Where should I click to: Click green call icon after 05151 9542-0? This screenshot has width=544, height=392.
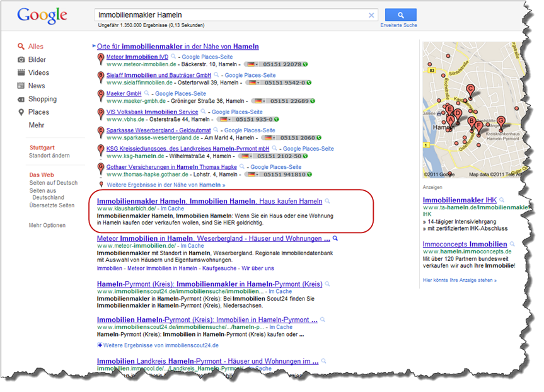pyautogui.click(x=309, y=83)
